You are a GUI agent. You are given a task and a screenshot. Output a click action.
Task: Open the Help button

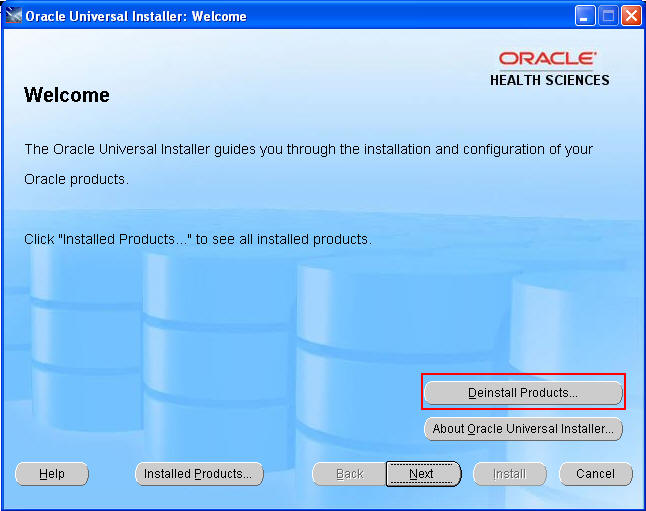click(x=52, y=473)
